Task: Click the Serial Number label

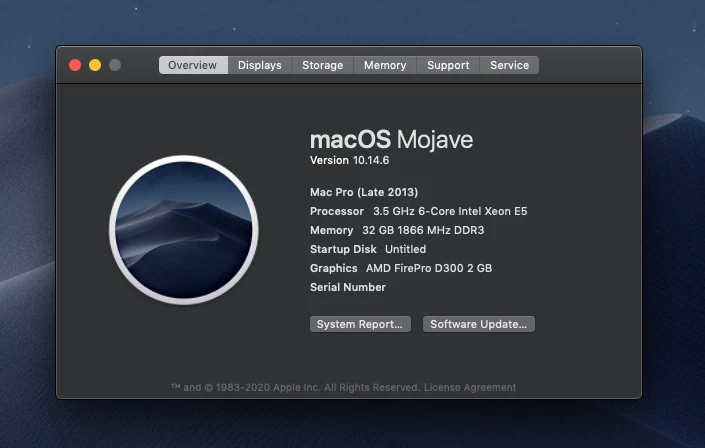Action: (x=348, y=287)
